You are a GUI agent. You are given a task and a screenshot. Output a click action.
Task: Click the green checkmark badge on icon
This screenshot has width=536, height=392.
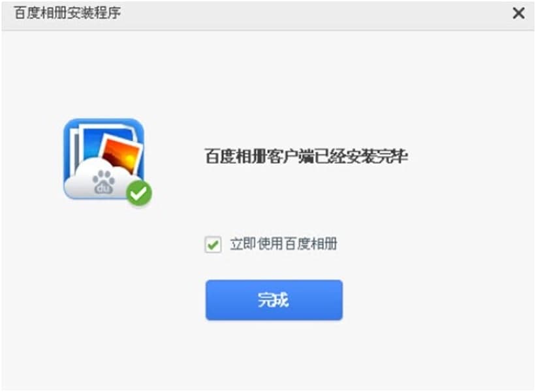pos(139,193)
